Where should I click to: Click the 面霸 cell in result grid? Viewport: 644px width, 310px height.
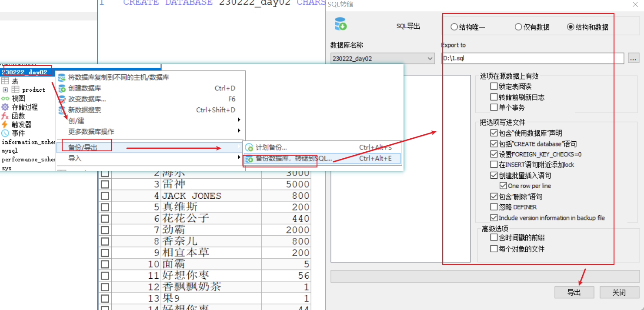point(211,264)
